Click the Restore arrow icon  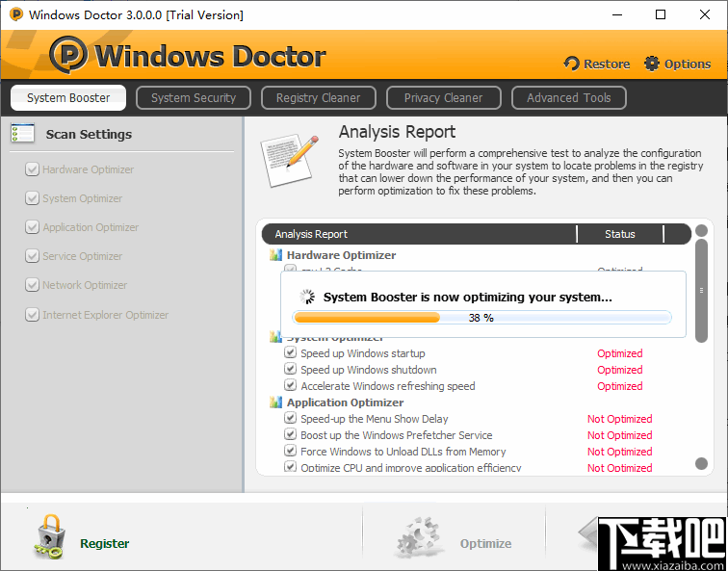(572, 64)
